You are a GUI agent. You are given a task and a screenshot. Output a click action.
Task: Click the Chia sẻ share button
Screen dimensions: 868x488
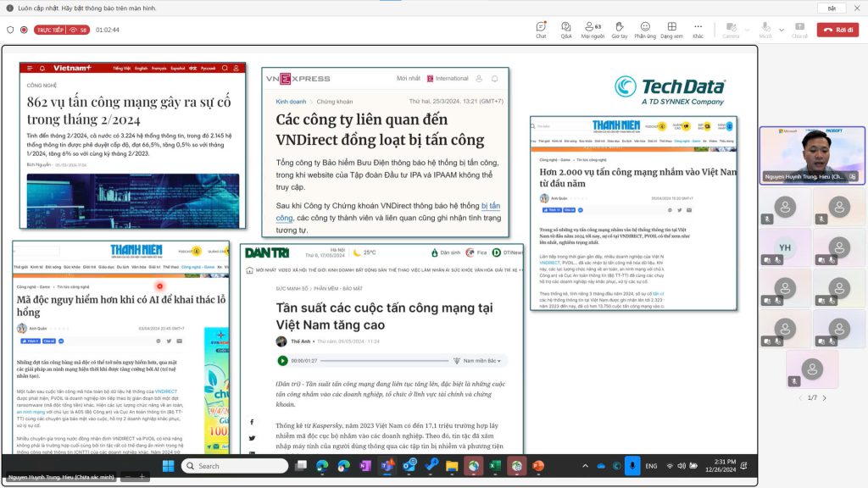[799, 30]
